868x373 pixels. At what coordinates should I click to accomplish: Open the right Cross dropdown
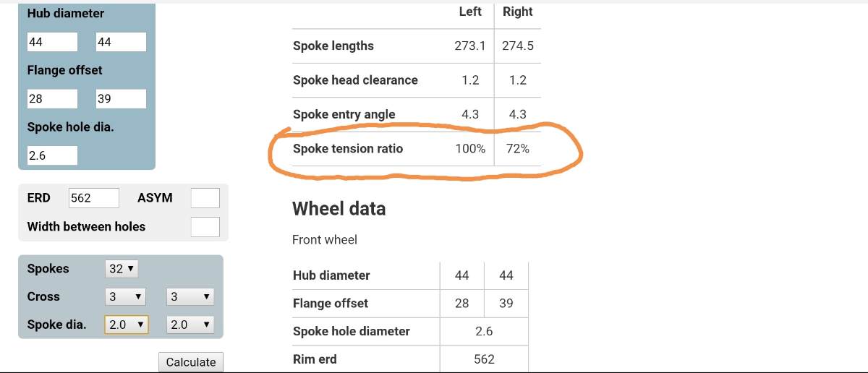190,296
